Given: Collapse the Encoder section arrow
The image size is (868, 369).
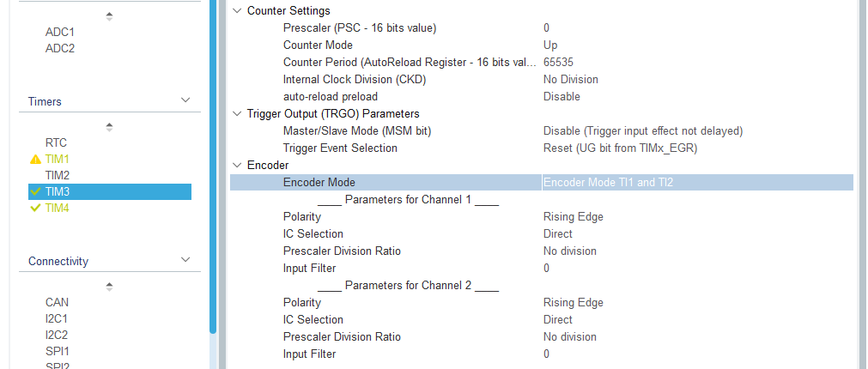Looking at the screenshot, I should (x=238, y=165).
